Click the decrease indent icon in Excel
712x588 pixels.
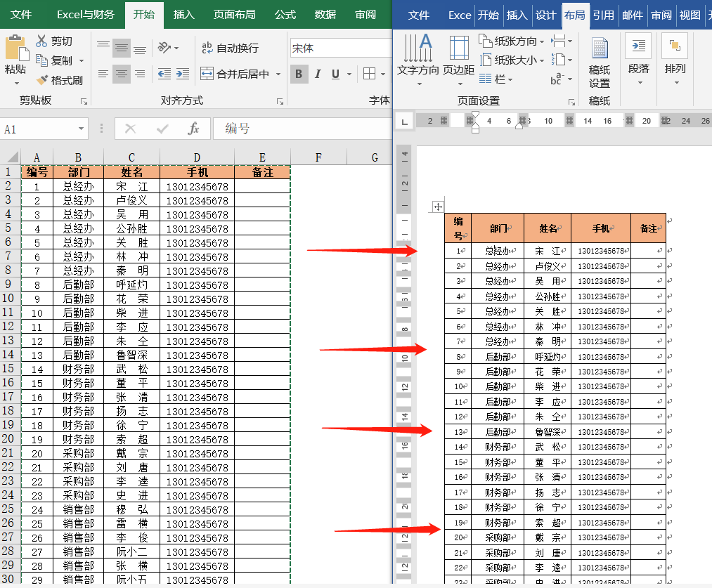[x=164, y=74]
